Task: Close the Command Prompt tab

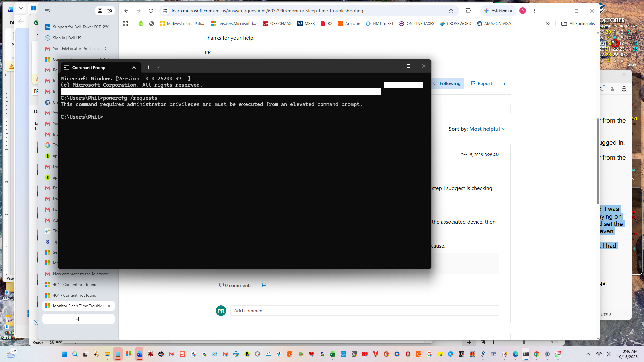Action: [x=134, y=67]
